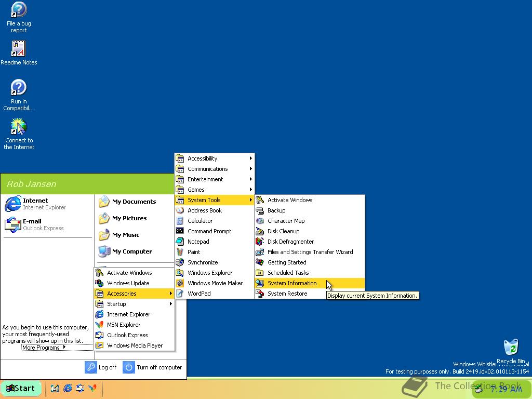This screenshot has width=532, height=399.
Task: Click the Rob Jansen user name header
Action: click(x=31, y=184)
